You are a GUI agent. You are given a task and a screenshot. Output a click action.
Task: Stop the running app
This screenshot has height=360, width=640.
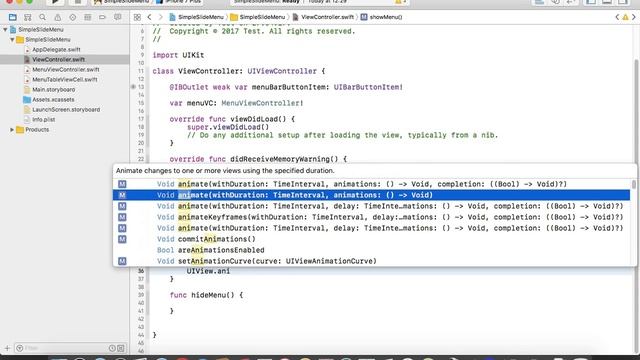[x=77, y=2]
